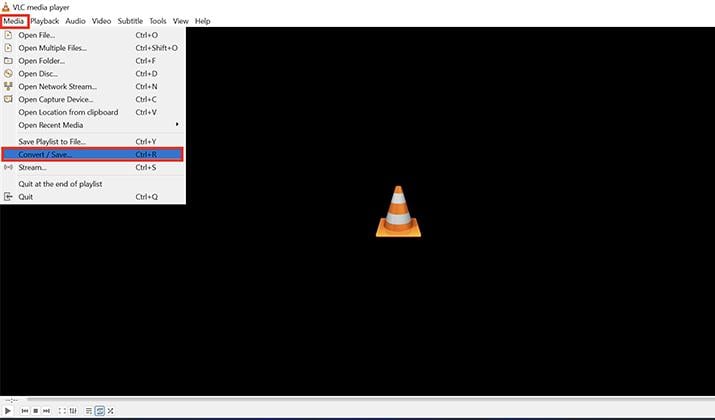715x420 pixels.
Task: Click the Open Capture Device icon
Action: 8,99
